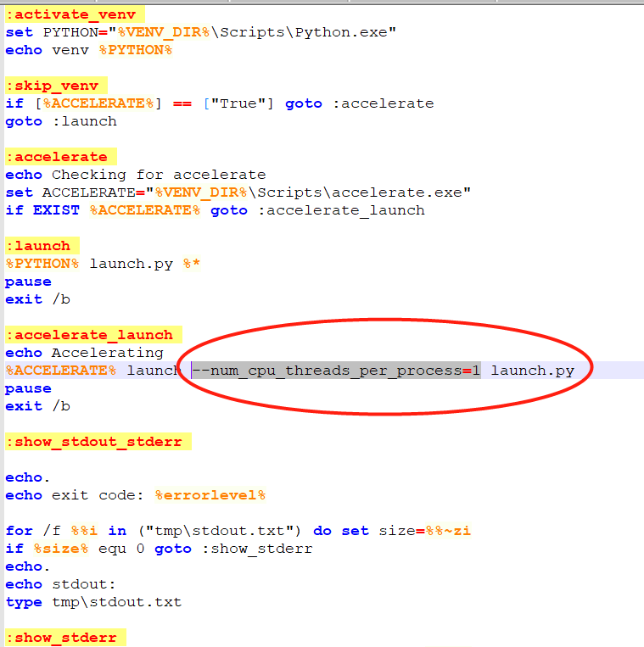Image resolution: width=644 pixels, height=647 pixels.
Task: Click the :activate_venv label line
Action: point(74,14)
